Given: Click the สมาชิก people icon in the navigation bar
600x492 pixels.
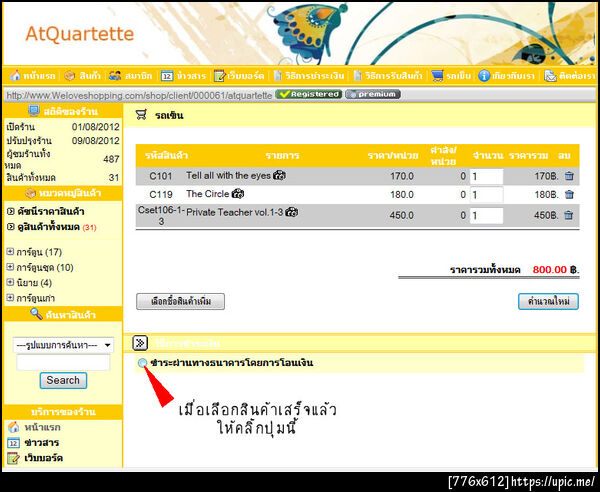Looking at the screenshot, I should pyautogui.click(x=115, y=76).
